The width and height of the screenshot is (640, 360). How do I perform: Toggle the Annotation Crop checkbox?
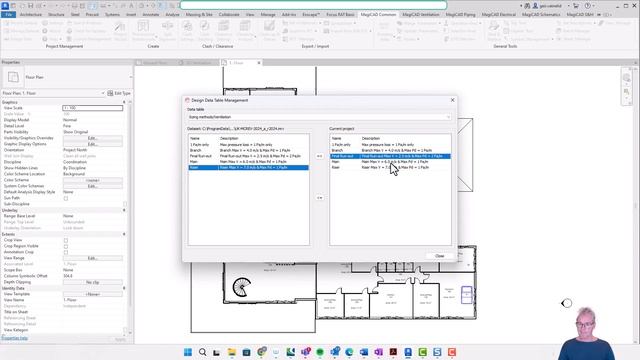[66, 252]
